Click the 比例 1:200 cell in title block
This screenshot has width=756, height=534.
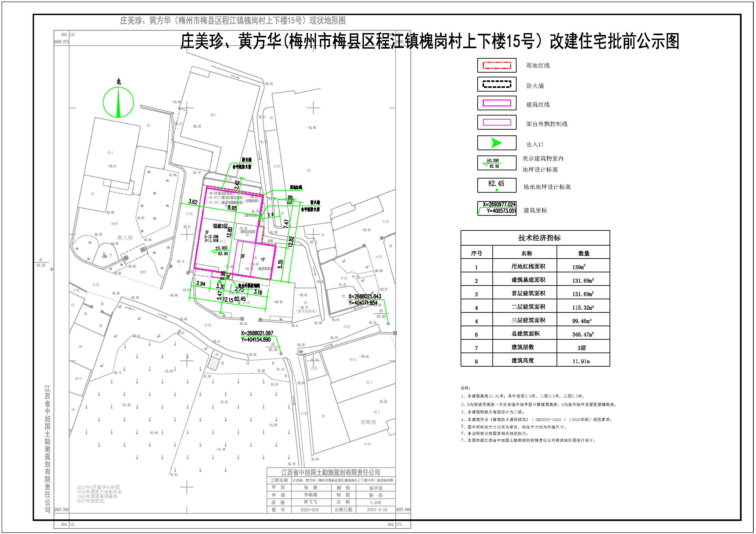point(375,502)
